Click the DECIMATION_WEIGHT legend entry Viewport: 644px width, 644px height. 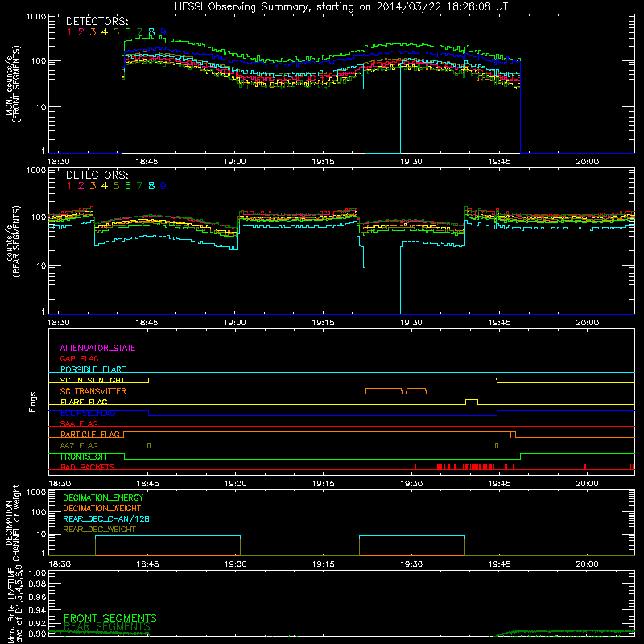point(102,509)
